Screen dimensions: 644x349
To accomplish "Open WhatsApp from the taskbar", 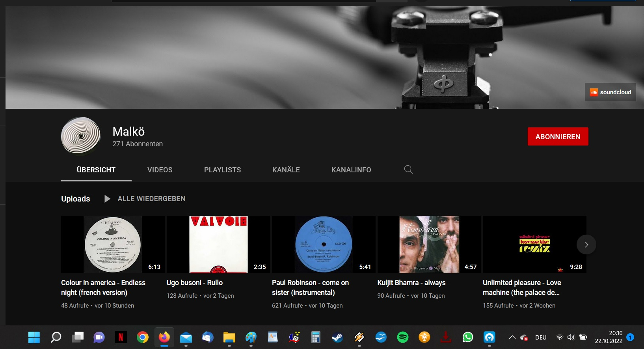I will [x=467, y=337].
